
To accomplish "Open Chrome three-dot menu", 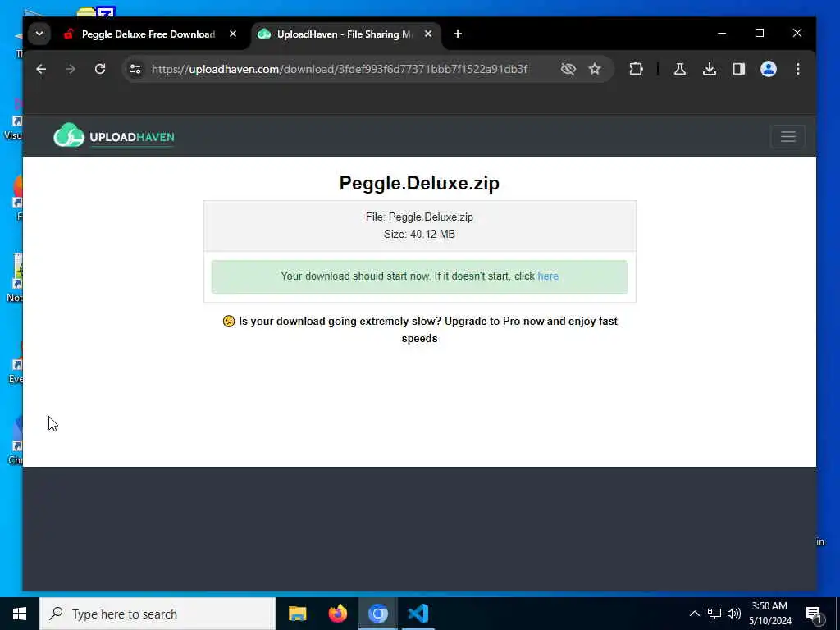I will pyautogui.click(x=797, y=69).
